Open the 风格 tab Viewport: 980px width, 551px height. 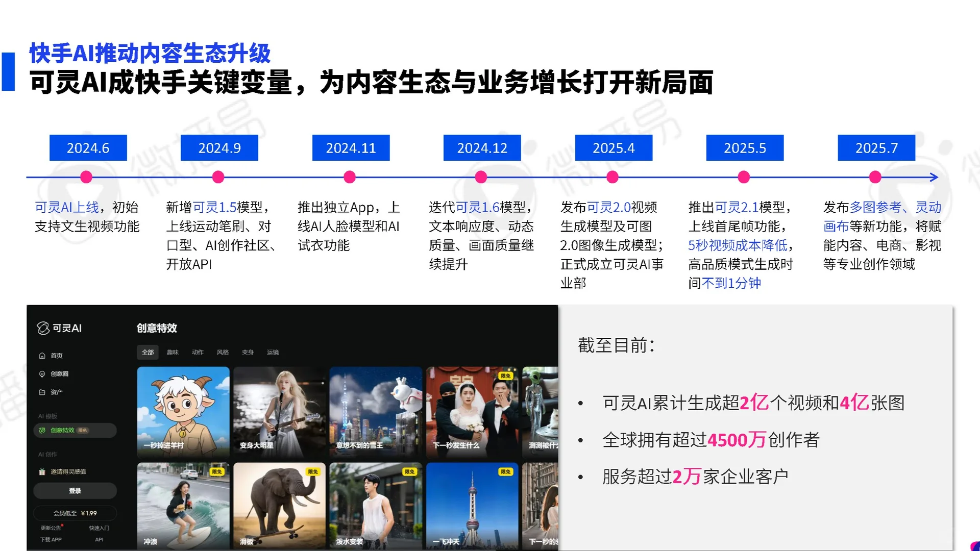[223, 352]
